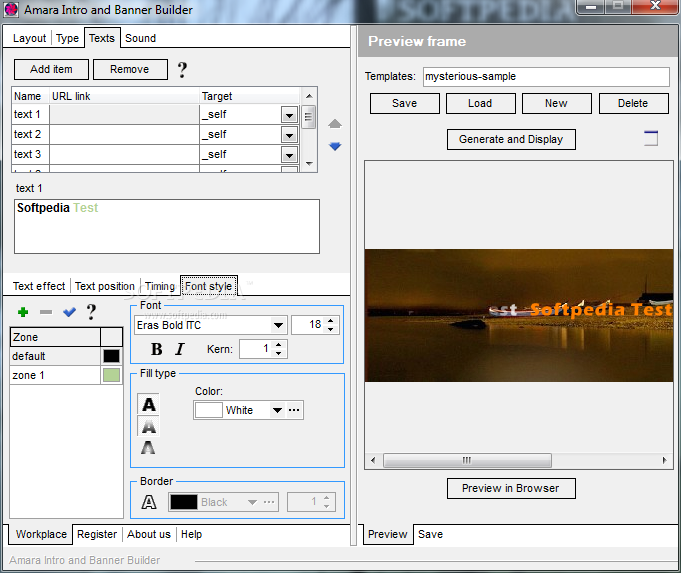Click Preview in Browser
The image size is (681, 573).
click(x=511, y=488)
